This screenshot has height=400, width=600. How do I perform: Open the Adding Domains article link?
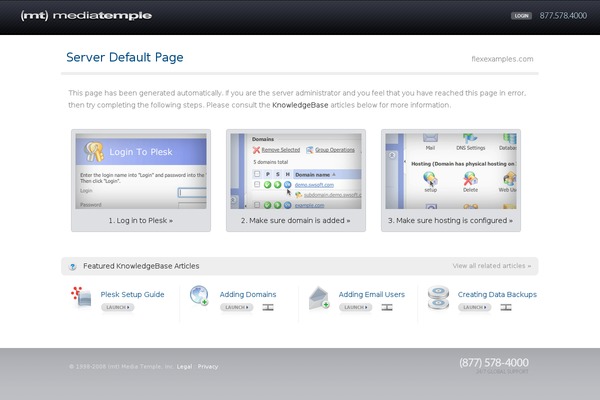click(x=248, y=294)
